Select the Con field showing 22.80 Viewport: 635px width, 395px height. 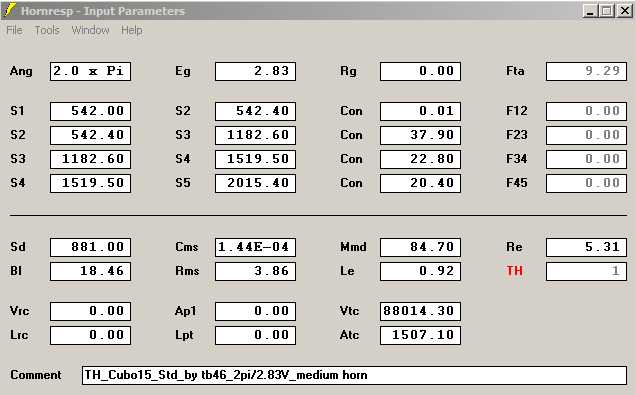tap(420, 159)
